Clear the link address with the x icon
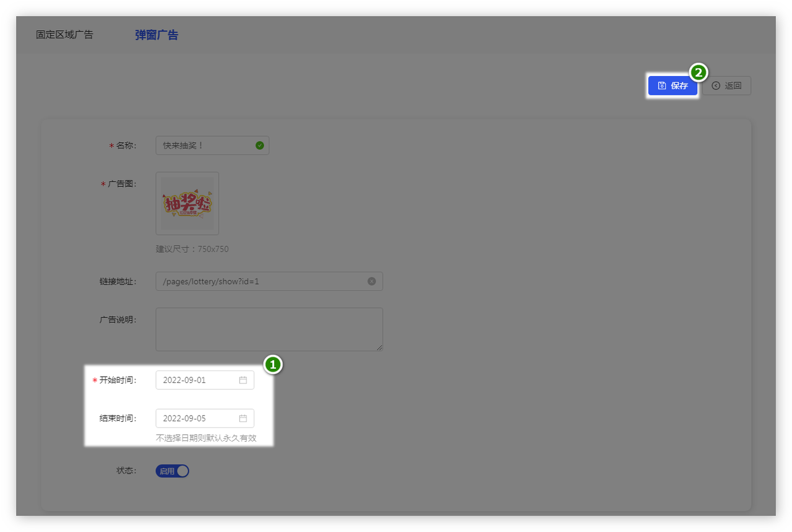The image size is (792, 532). [371, 281]
